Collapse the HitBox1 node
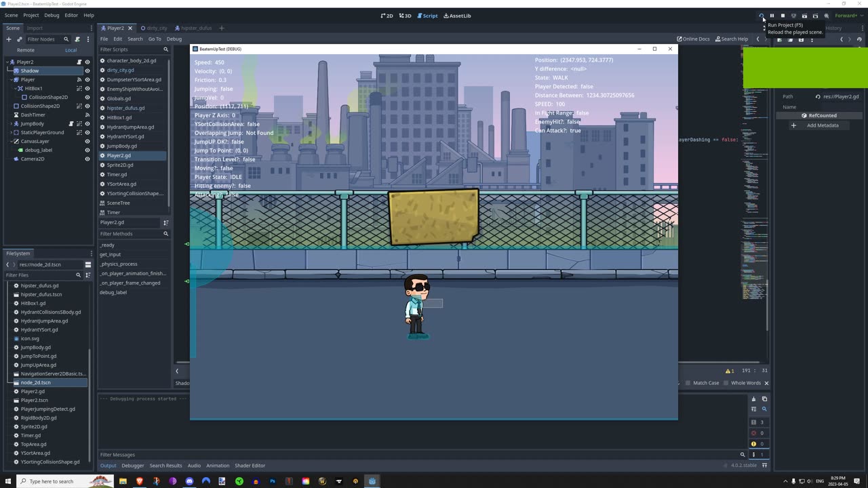The height and width of the screenshot is (488, 868). (x=17, y=88)
